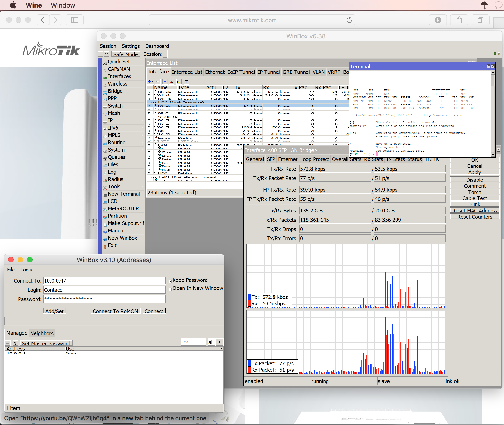The width and height of the screenshot is (504, 425).
Task: Remove selected interface using the minus icon
Action: click(158, 82)
